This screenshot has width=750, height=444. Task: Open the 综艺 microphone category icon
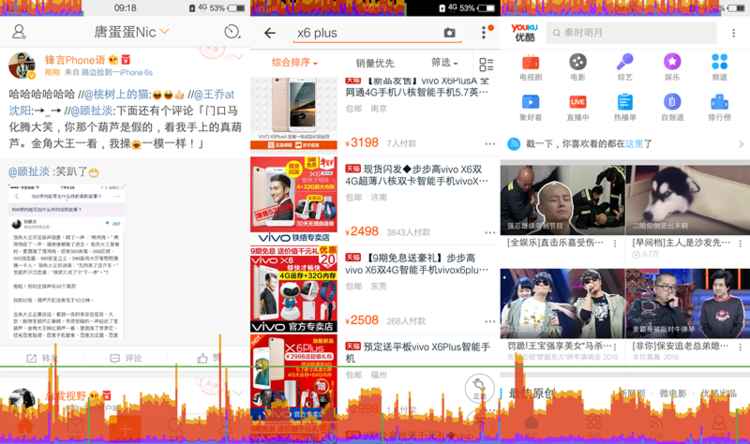pyautogui.click(x=625, y=62)
